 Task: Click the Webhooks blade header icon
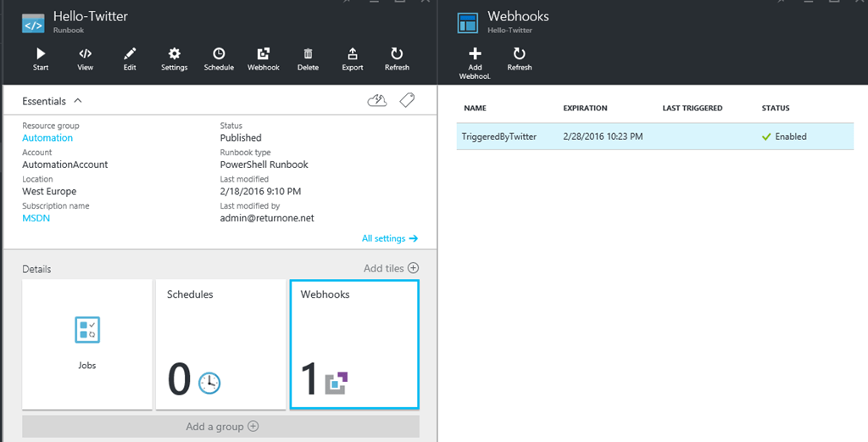[468, 23]
